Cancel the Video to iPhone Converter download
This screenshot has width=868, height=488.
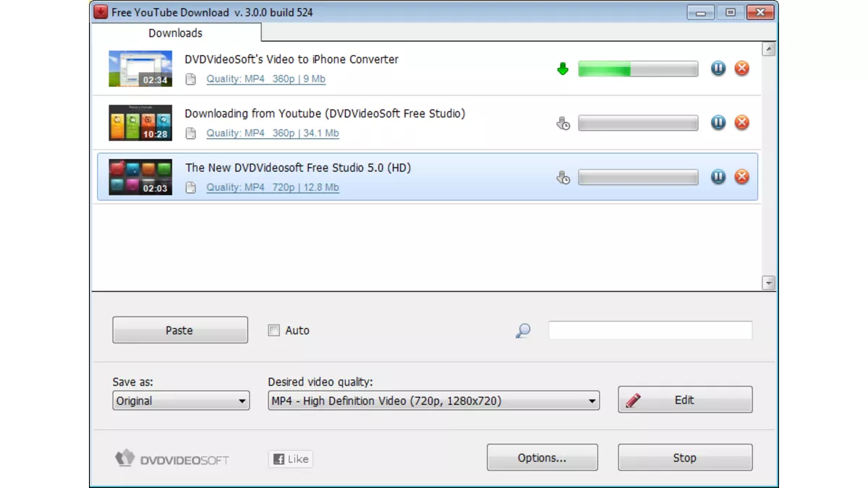click(741, 69)
